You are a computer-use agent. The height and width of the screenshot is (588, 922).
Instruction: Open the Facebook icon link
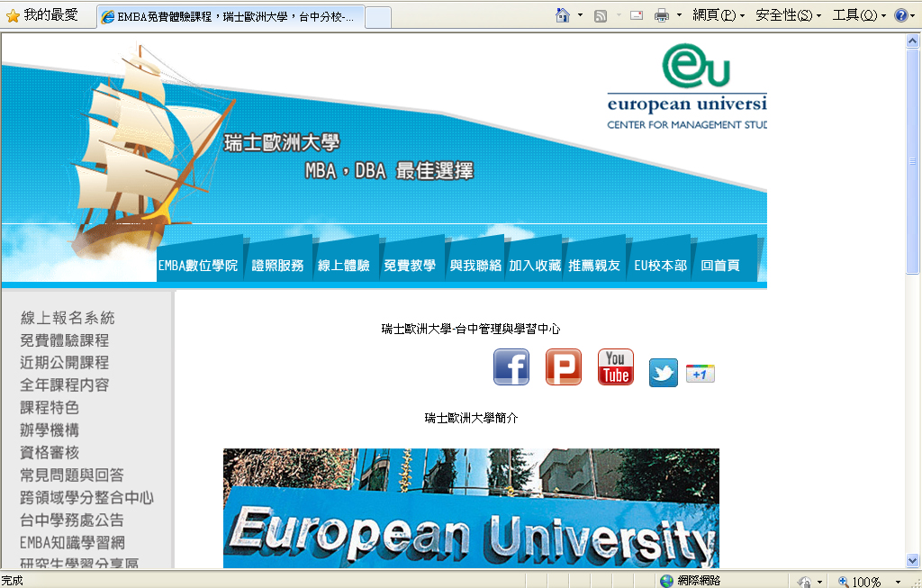[x=511, y=367]
